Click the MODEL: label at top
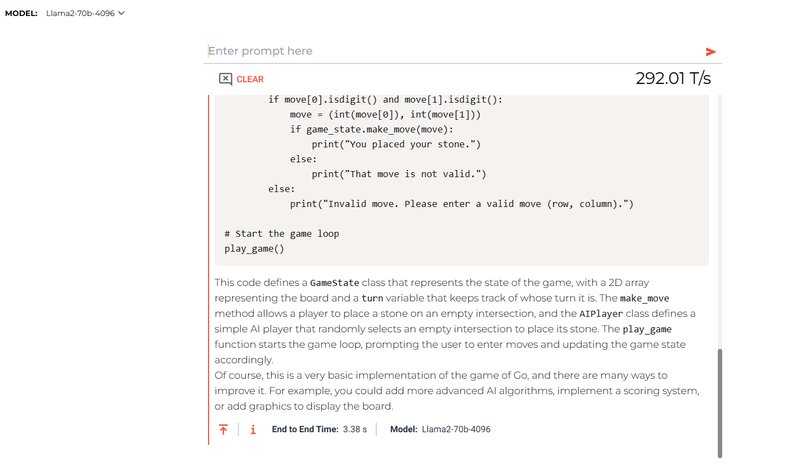800x467 pixels. tap(22, 13)
